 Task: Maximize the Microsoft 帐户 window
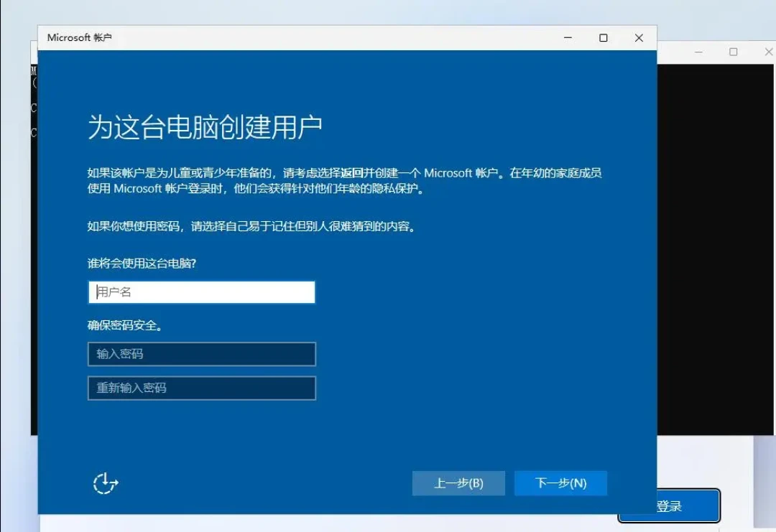[604, 37]
